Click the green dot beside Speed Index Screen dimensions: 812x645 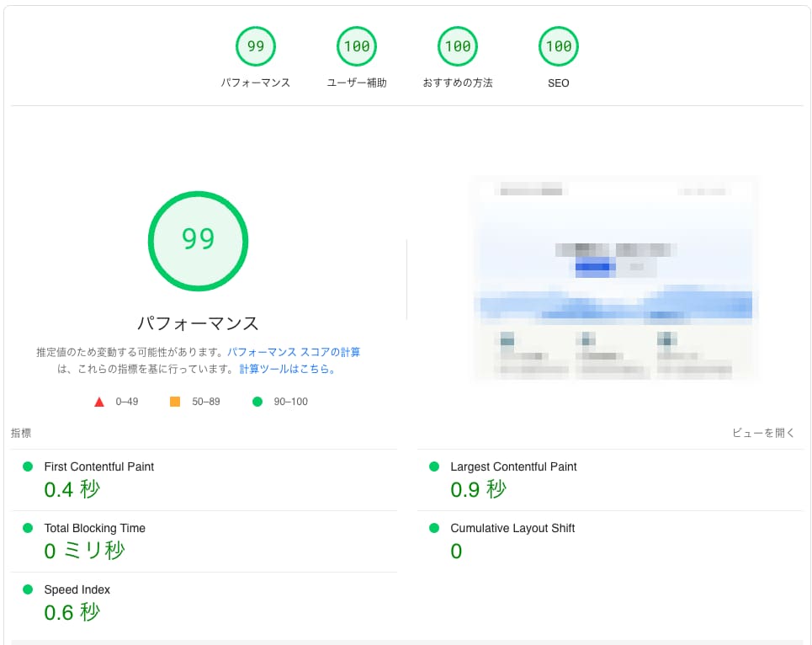pyautogui.click(x=28, y=589)
